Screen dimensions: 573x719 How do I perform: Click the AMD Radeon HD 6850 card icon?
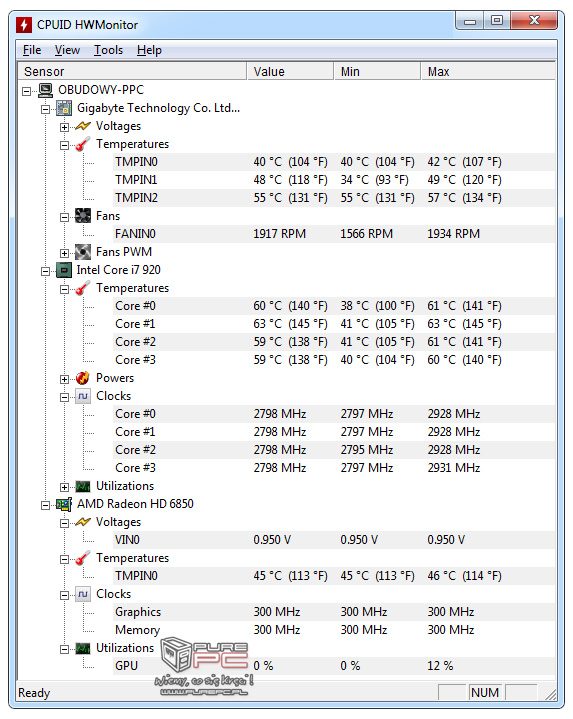click(64, 504)
